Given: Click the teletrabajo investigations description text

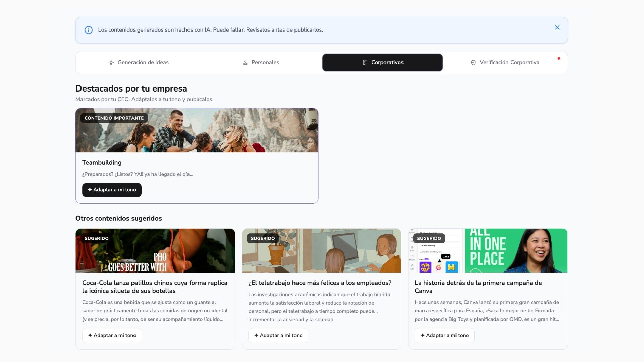Looking at the screenshot, I should click(319, 307).
